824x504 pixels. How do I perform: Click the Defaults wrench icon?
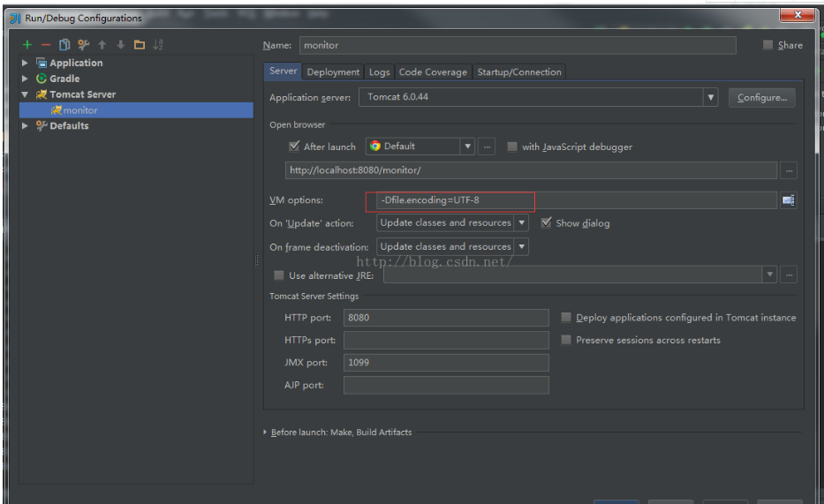pos(42,126)
